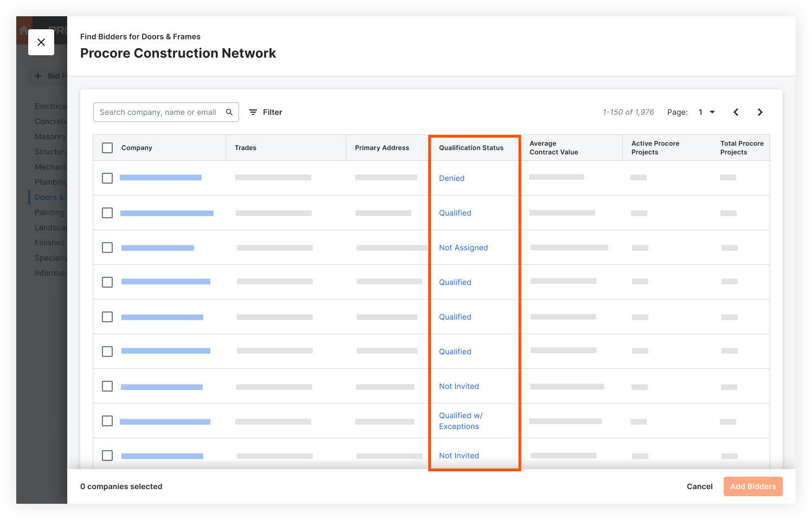Screen dimensions: 812x520
Task: Check the box in the Denied row
Action: (x=107, y=178)
